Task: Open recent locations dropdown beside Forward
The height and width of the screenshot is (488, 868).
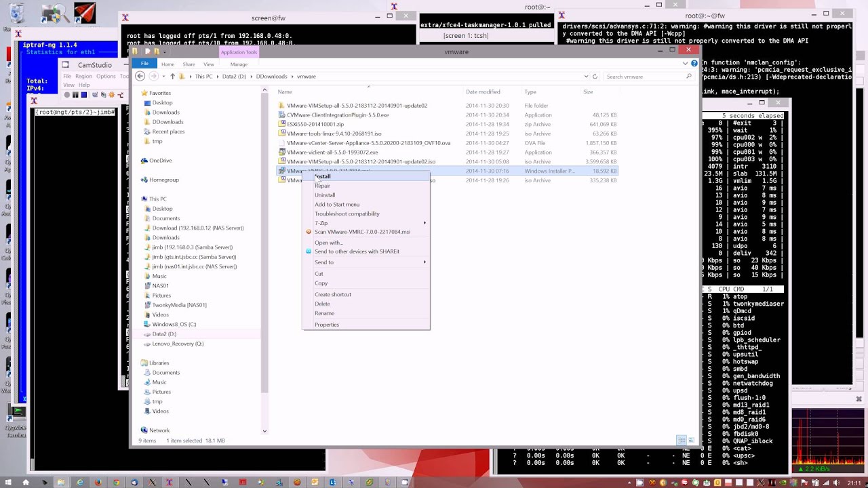Action: coord(163,77)
